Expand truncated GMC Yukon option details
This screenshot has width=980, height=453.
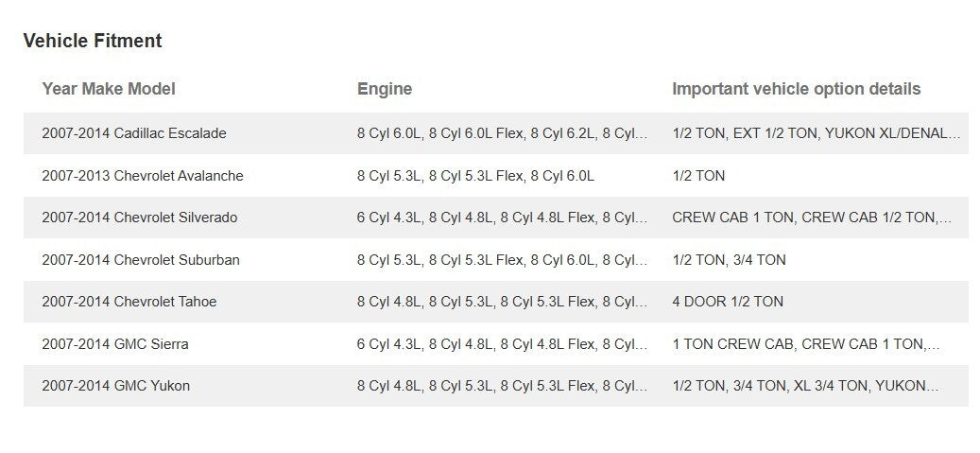click(932, 386)
